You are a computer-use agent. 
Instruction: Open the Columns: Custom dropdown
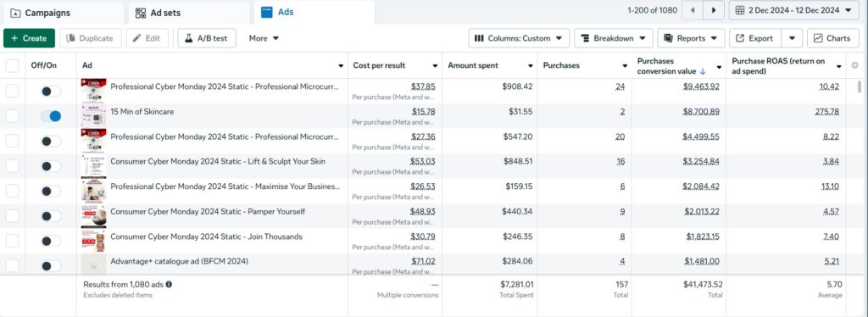519,38
